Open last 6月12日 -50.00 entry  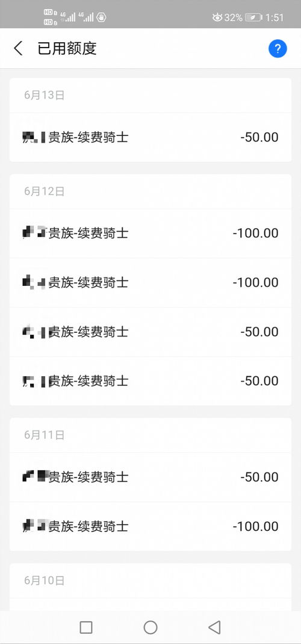click(150, 381)
